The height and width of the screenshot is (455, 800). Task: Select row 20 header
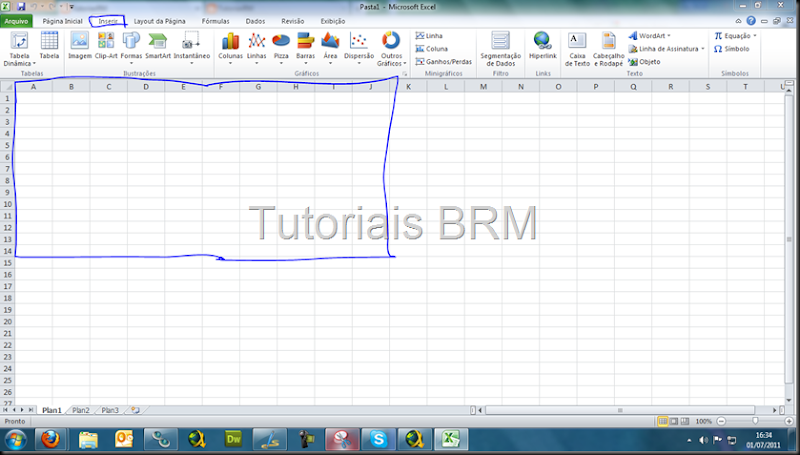pyautogui.click(x=7, y=321)
